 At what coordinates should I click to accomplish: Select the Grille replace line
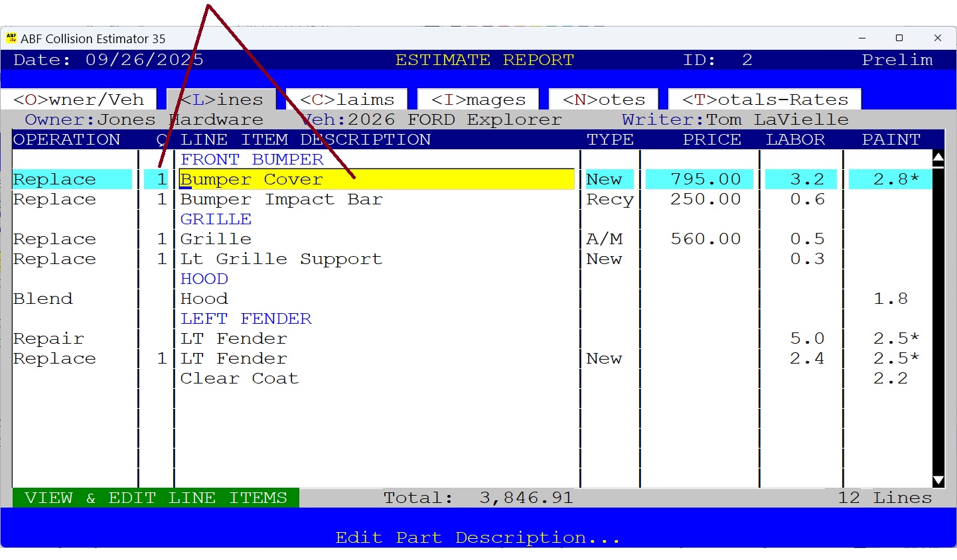coord(216,239)
